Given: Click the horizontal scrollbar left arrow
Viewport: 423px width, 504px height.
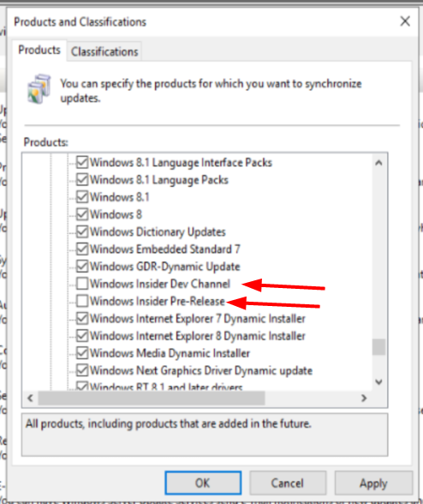Looking at the screenshot, I should click(30, 399).
